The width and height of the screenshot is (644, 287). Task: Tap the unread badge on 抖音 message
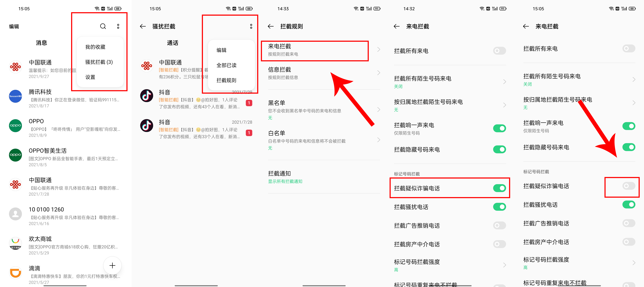[x=249, y=103]
